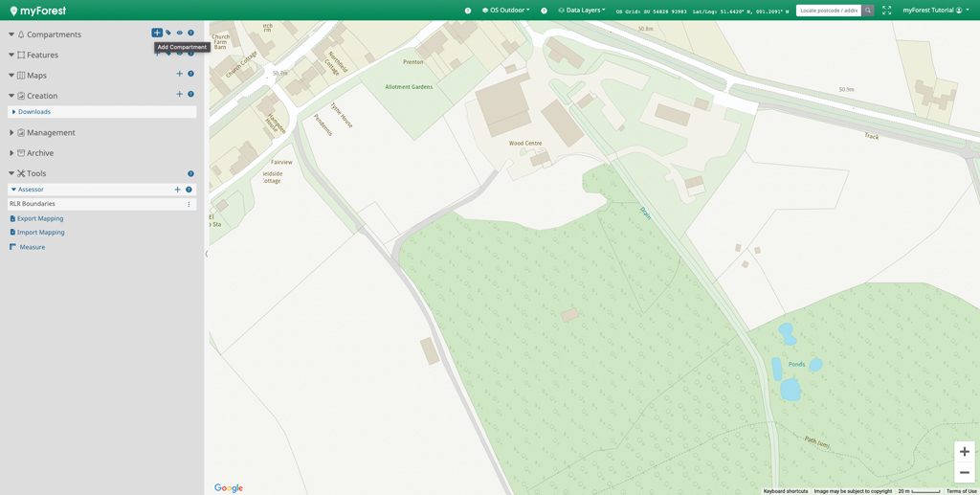Toggle Compartments visibility eye icon
Screen dimensions: 980x495
(x=179, y=34)
